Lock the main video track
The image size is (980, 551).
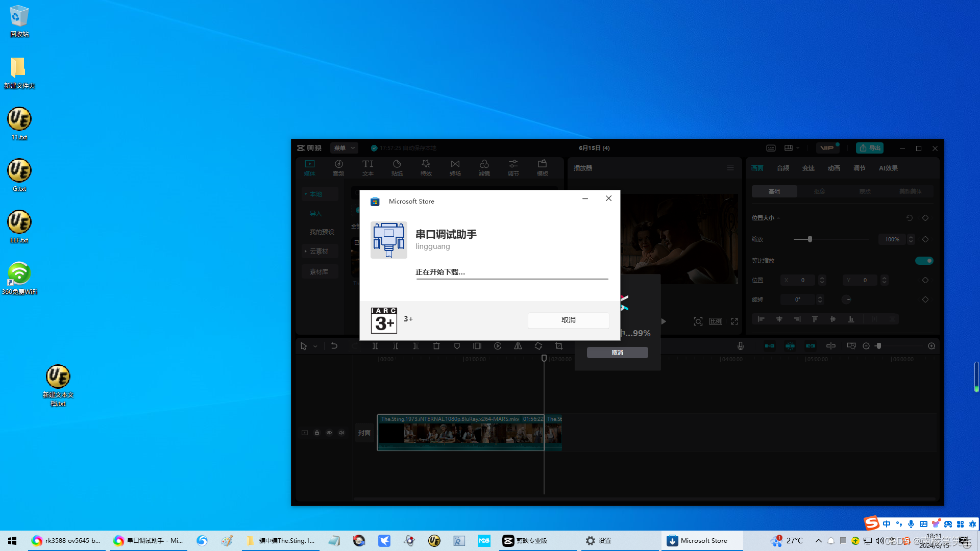[317, 433]
